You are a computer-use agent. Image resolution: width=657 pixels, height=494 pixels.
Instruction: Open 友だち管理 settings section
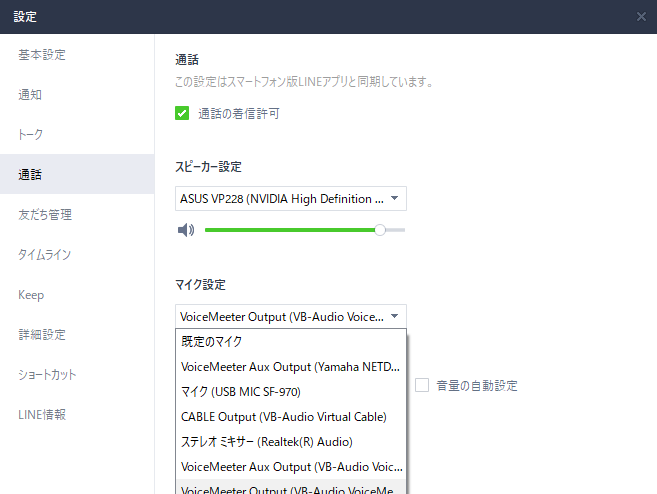click(x=77, y=214)
